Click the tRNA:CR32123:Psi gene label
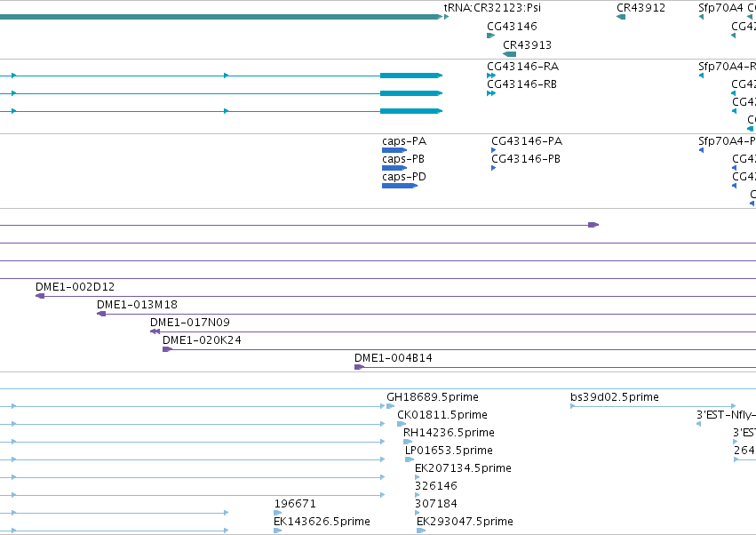Screen dimensions: 756x535 tap(492, 8)
